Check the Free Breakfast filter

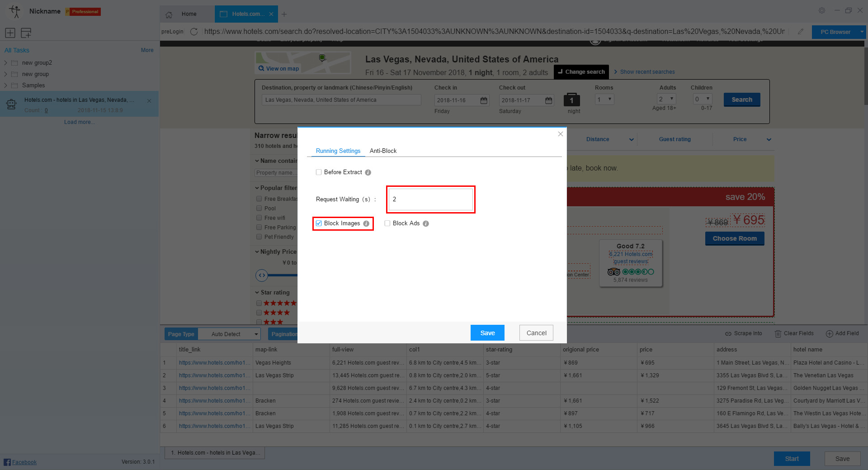(259, 199)
